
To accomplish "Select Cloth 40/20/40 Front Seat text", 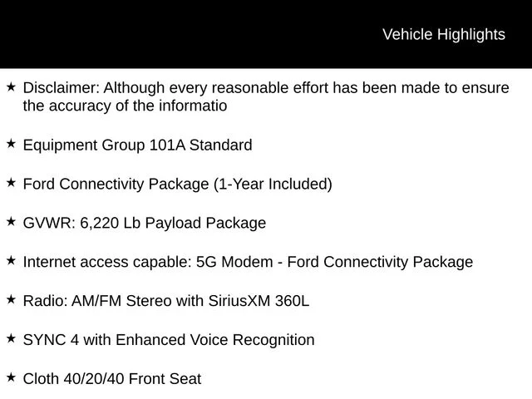I will (x=112, y=379).
